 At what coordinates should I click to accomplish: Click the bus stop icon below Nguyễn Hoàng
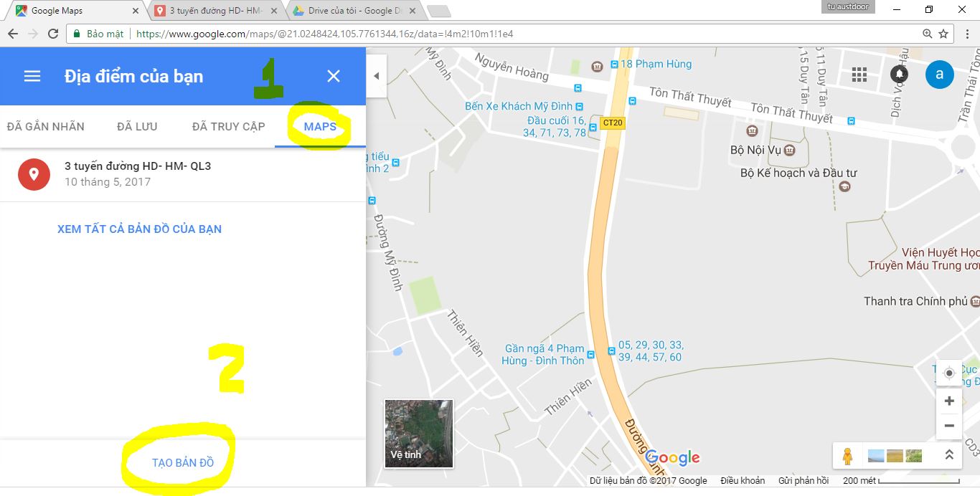pos(578,87)
